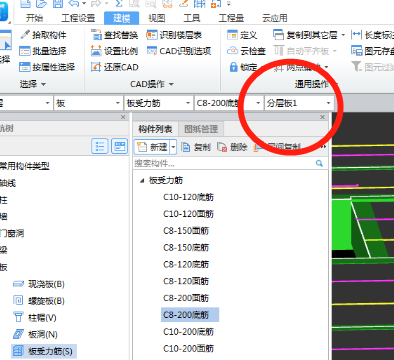Open the 开始 ribbon tab
394x360 pixels.
34,18
